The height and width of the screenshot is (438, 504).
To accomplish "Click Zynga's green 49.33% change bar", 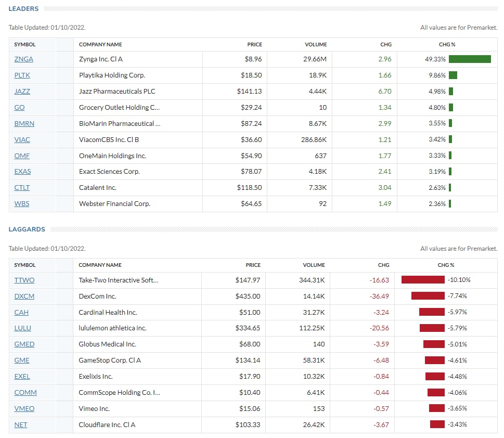I will [470, 59].
